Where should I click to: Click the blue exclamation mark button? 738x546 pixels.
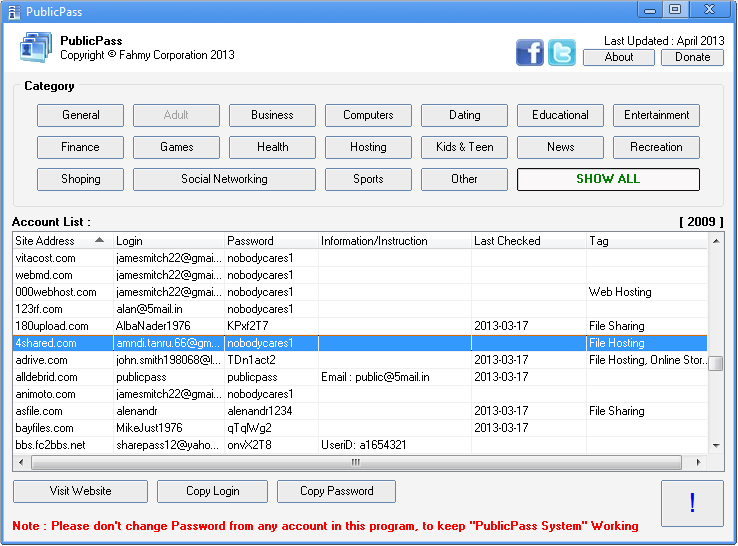692,503
